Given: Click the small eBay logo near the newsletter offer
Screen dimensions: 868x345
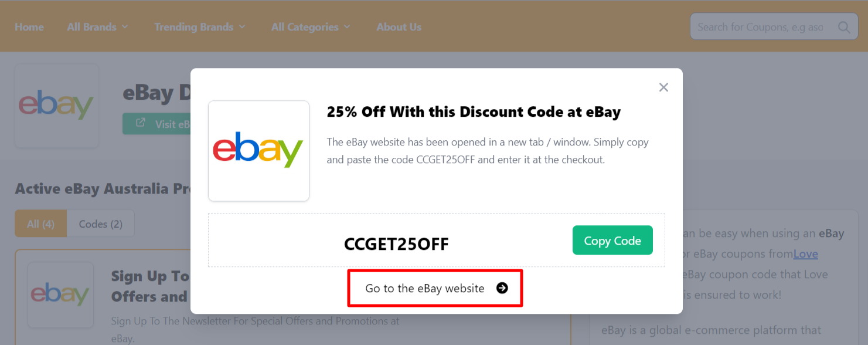Looking at the screenshot, I should pos(60,295).
